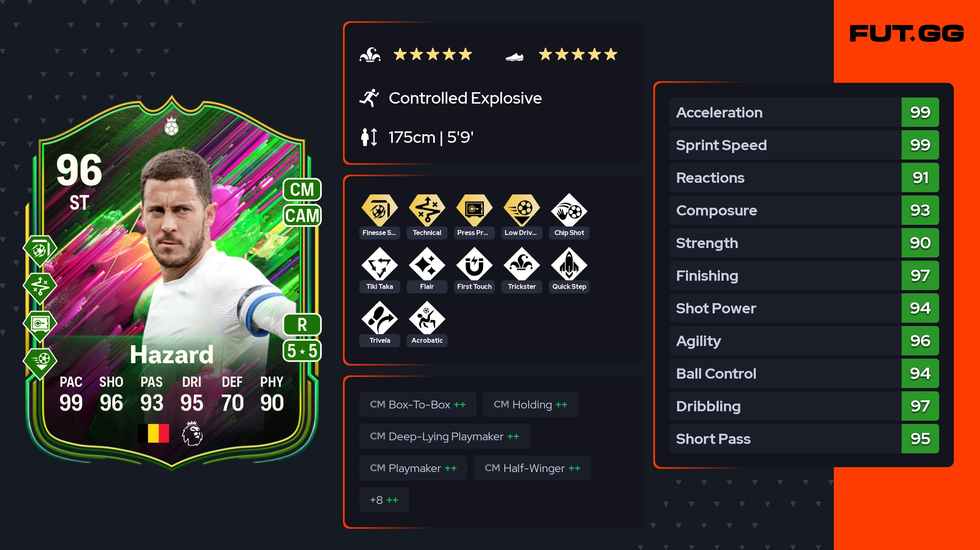This screenshot has width=980, height=550.
Task: Click the Quick Step rocket icon
Action: [x=569, y=264]
